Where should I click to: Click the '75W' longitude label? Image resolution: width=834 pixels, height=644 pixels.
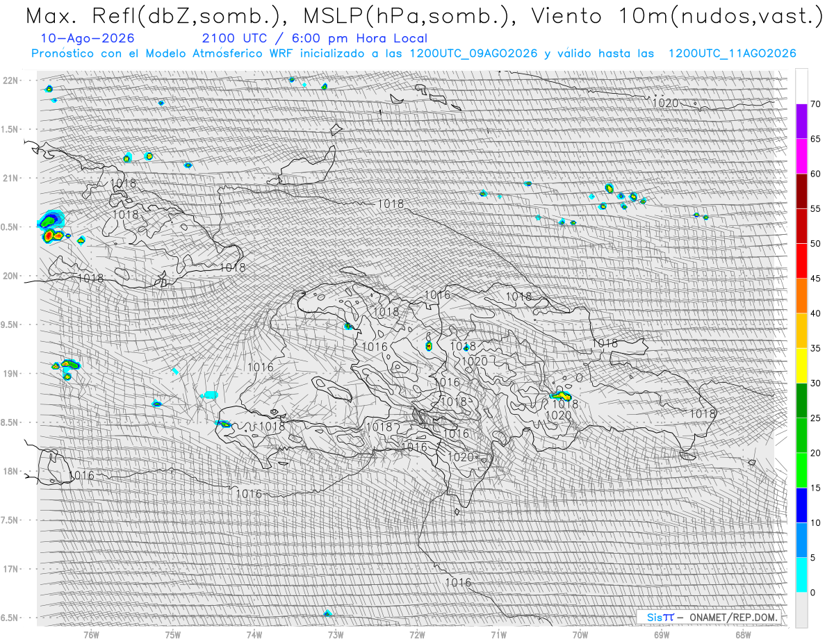tap(172, 634)
